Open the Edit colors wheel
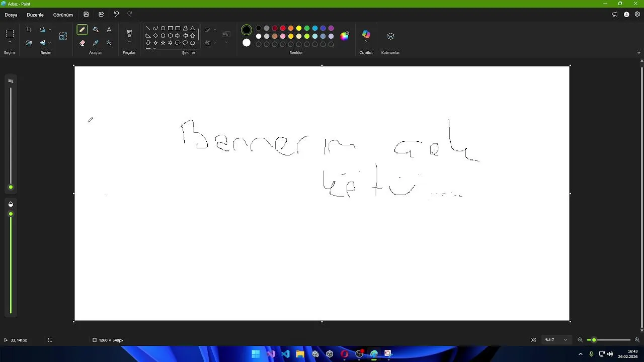The height and width of the screenshot is (362, 644). coord(345,36)
